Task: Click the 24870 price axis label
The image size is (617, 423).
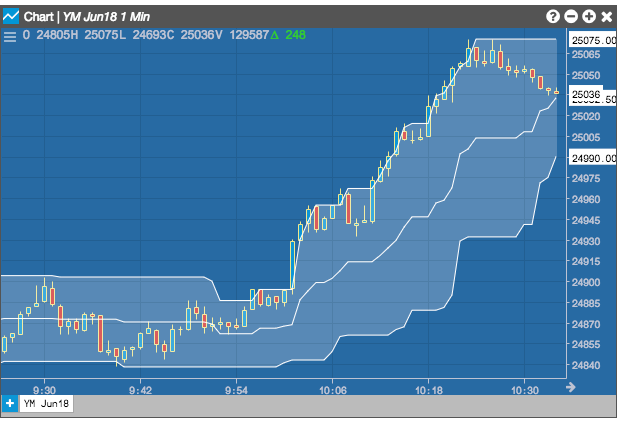Action: [x=586, y=324]
